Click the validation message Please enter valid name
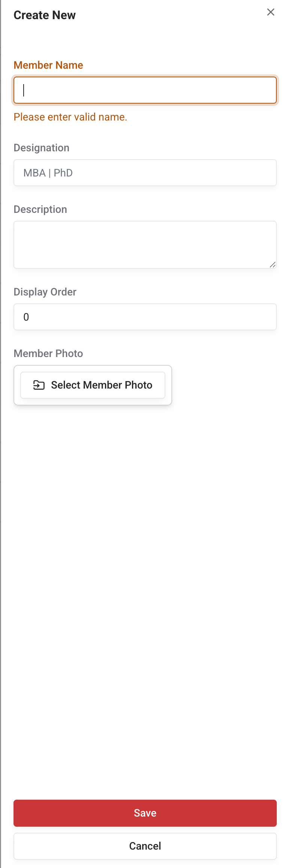This screenshot has height=868, width=285. tap(70, 117)
